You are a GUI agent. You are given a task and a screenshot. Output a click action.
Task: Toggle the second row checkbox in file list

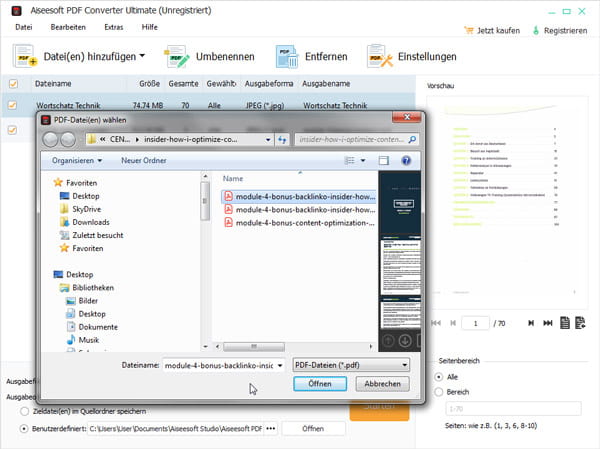(12, 130)
